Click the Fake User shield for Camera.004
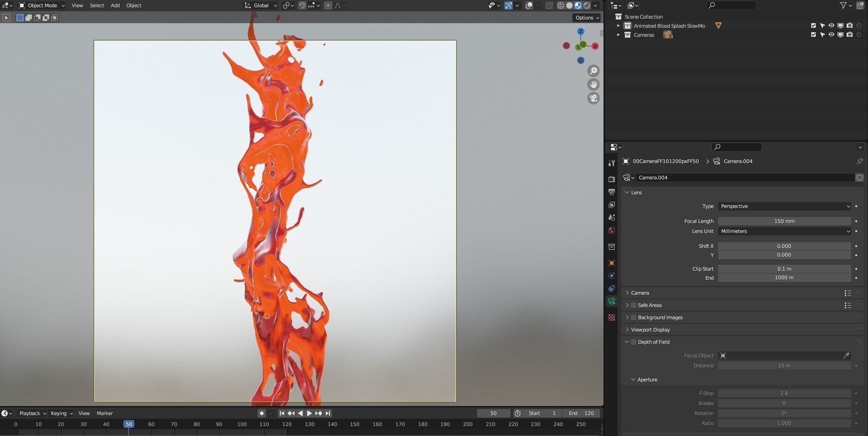868x436 pixels. pyautogui.click(x=859, y=178)
